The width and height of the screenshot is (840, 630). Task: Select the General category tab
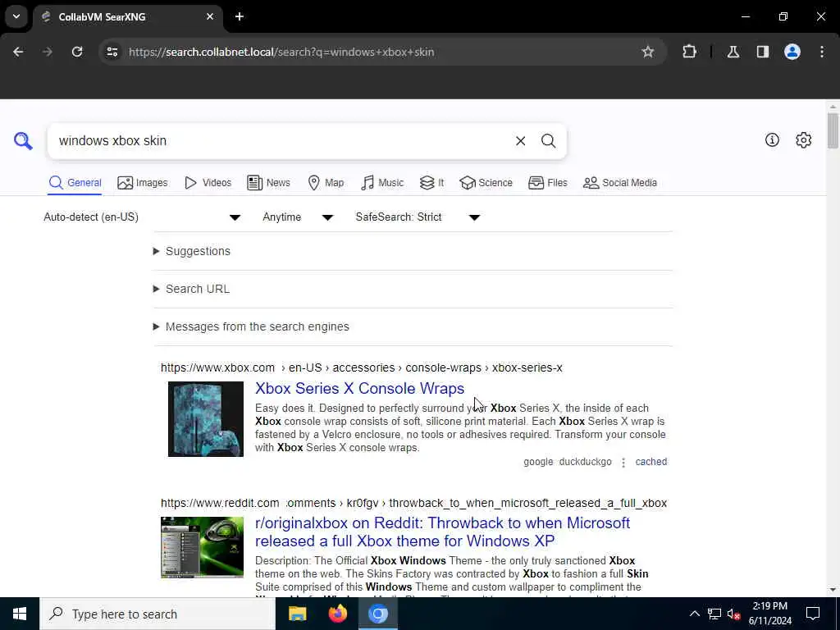tap(75, 183)
